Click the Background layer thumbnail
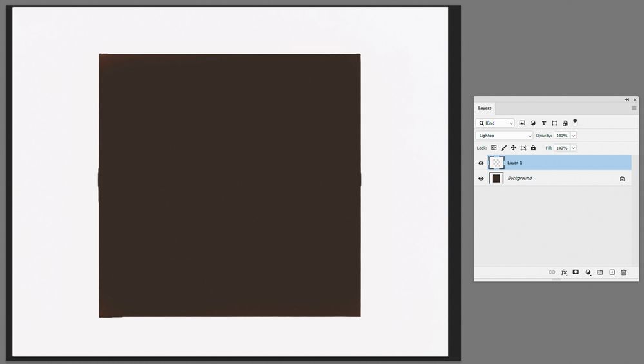 [496, 179]
